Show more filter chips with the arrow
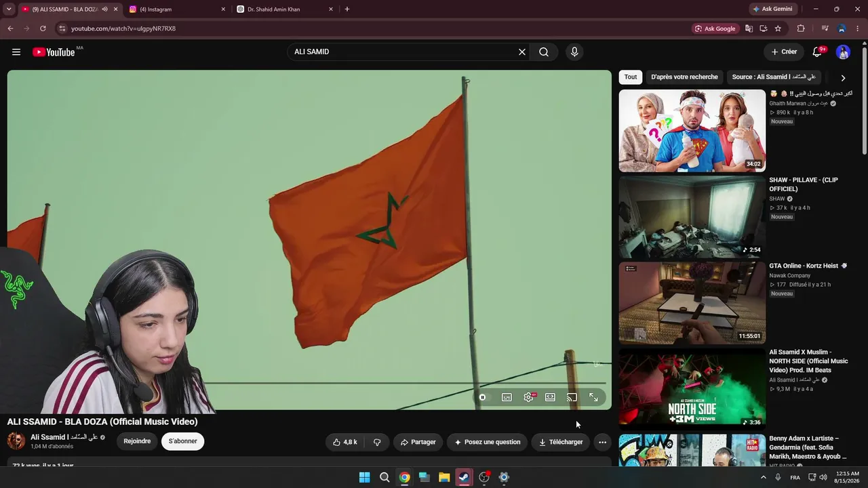Image resolution: width=868 pixels, height=488 pixels. point(843,78)
